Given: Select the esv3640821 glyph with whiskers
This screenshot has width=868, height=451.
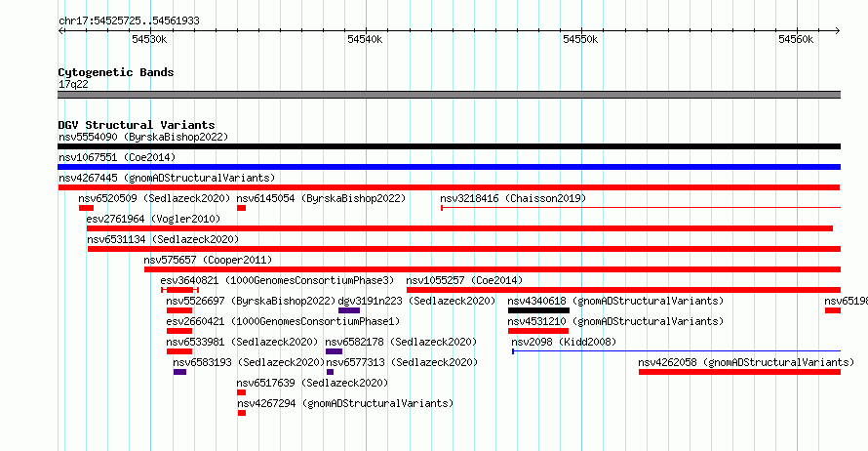Looking at the screenshot, I should coord(179,290).
